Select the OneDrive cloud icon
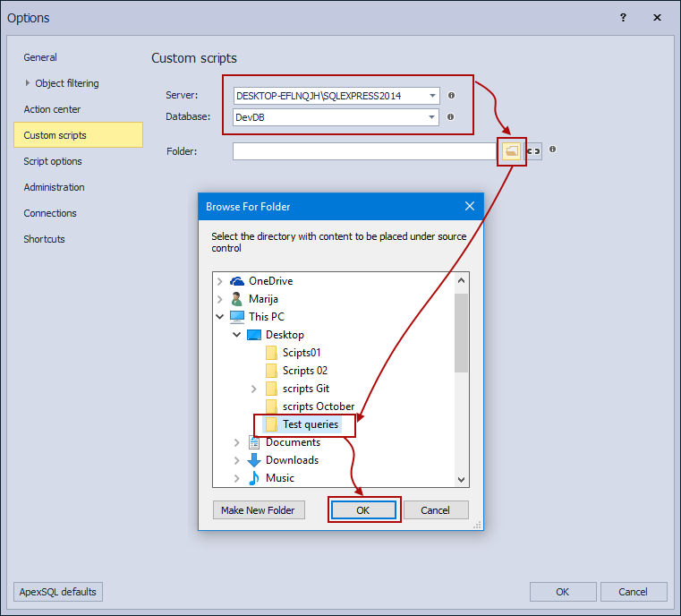681x616 pixels. coord(237,281)
